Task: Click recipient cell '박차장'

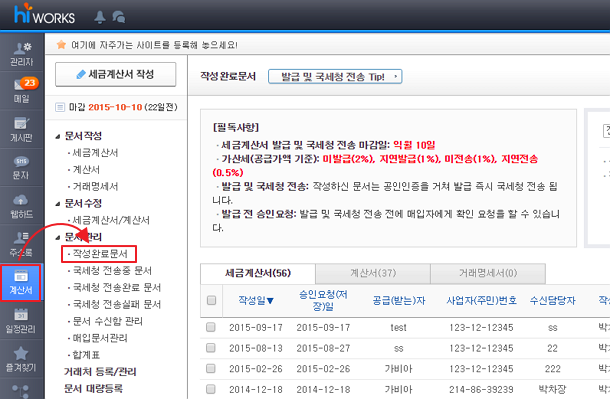Action: 552,389
